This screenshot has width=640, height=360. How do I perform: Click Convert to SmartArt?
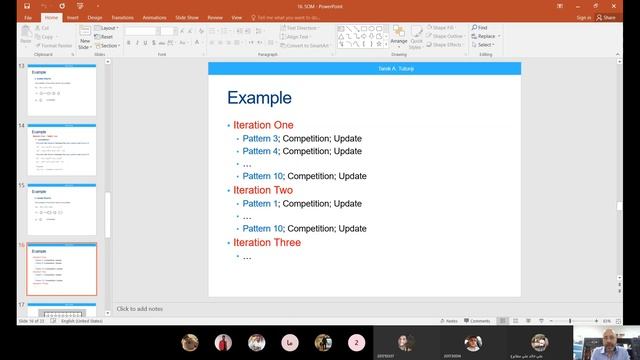click(305, 46)
